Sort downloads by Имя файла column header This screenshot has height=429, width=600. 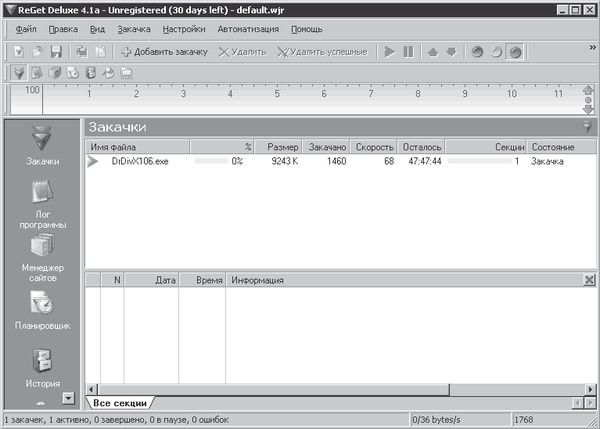[135, 147]
